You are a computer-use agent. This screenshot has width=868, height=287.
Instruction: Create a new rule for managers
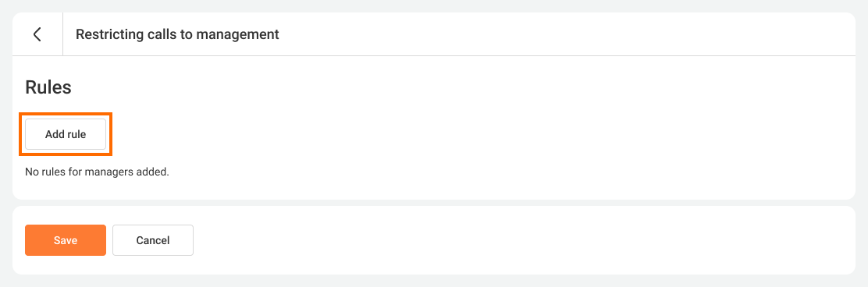[x=66, y=134]
